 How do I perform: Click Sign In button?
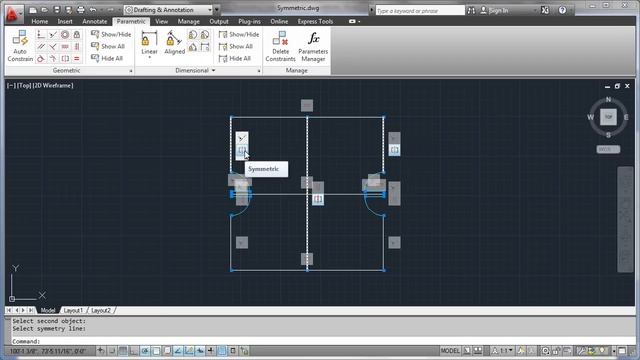494,10
